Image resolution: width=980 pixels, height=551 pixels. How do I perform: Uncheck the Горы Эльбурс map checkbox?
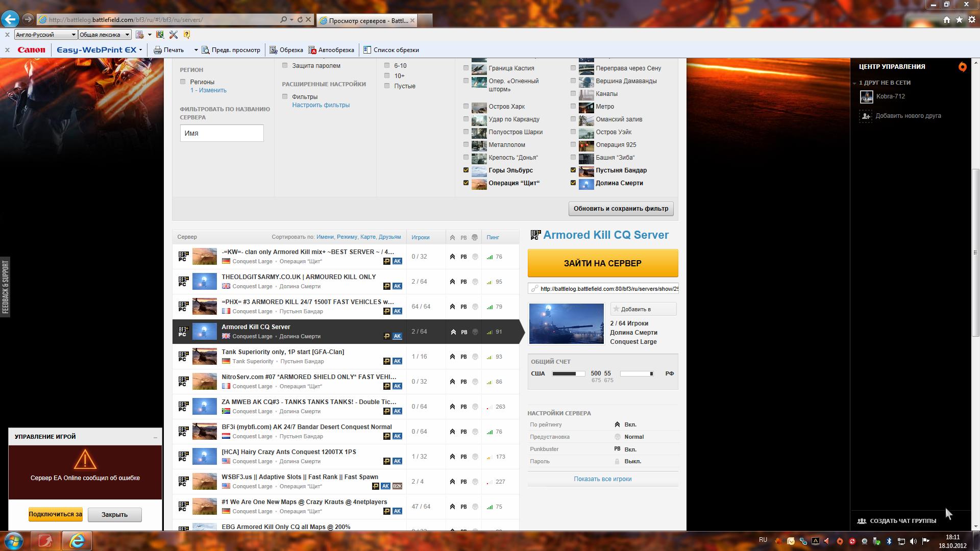click(x=466, y=170)
